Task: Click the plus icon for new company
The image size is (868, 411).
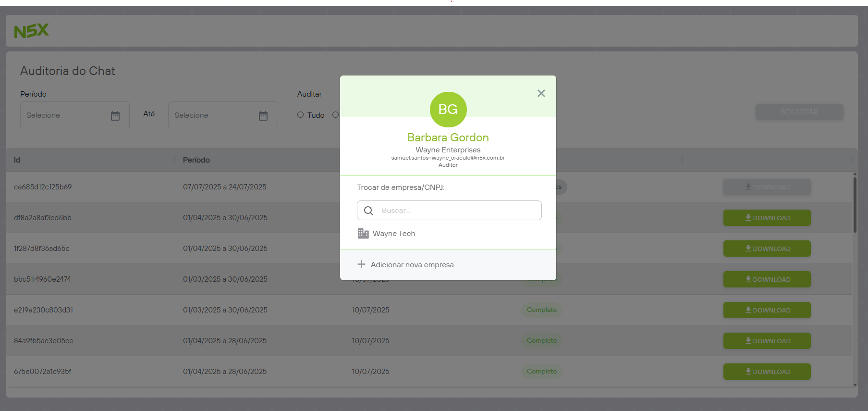Action: (x=361, y=264)
